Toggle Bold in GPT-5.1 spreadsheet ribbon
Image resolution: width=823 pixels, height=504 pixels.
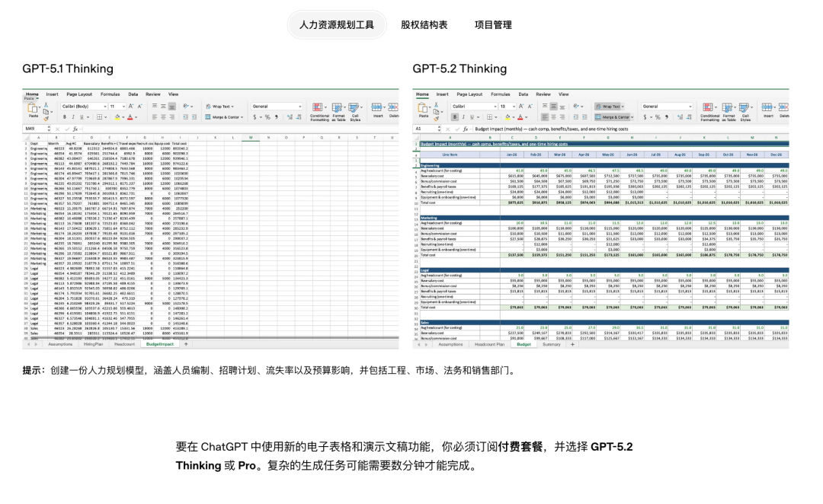click(65, 117)
